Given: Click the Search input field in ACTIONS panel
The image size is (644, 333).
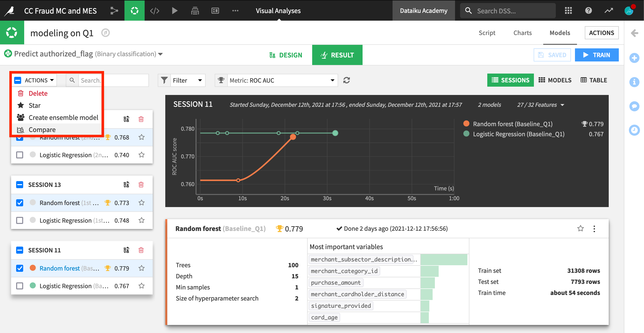Looking at the screenshot, I should [x=91, y=80].
